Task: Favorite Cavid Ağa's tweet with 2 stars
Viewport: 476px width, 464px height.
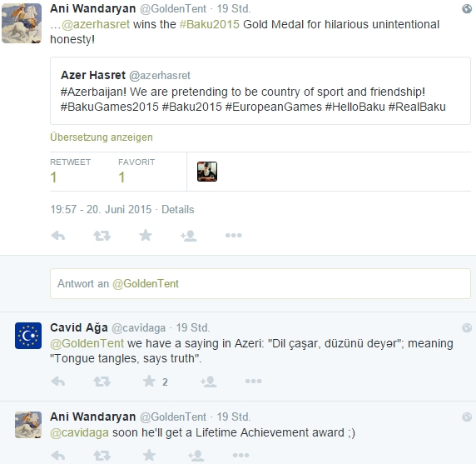Action: 149,381
